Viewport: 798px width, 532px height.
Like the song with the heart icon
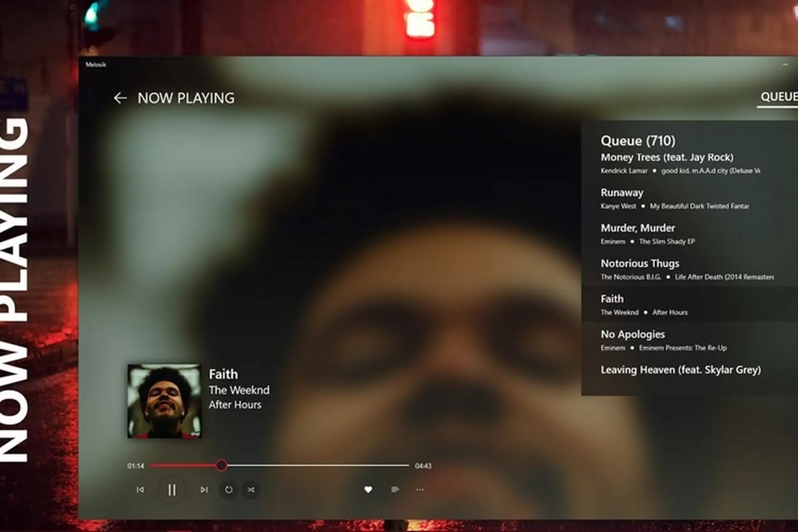click(368, 490)
